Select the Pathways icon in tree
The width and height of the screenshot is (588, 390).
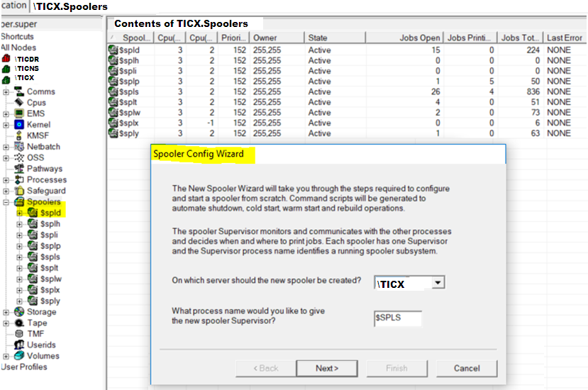click(19, 169)
